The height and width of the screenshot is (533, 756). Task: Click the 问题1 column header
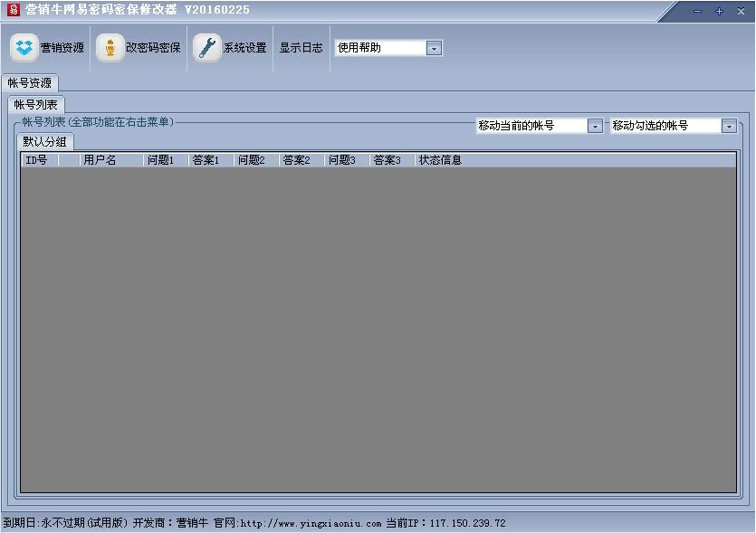pyautogui.click(x=165, y=160)
